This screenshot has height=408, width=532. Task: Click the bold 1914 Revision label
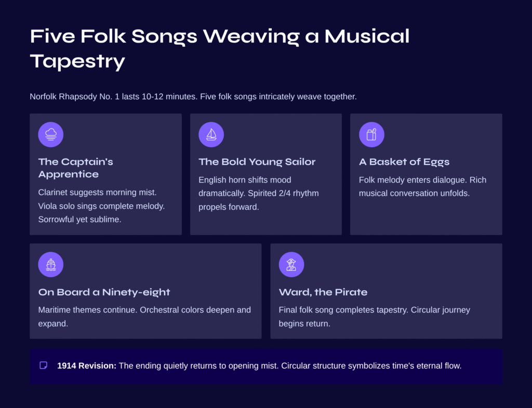87,365
